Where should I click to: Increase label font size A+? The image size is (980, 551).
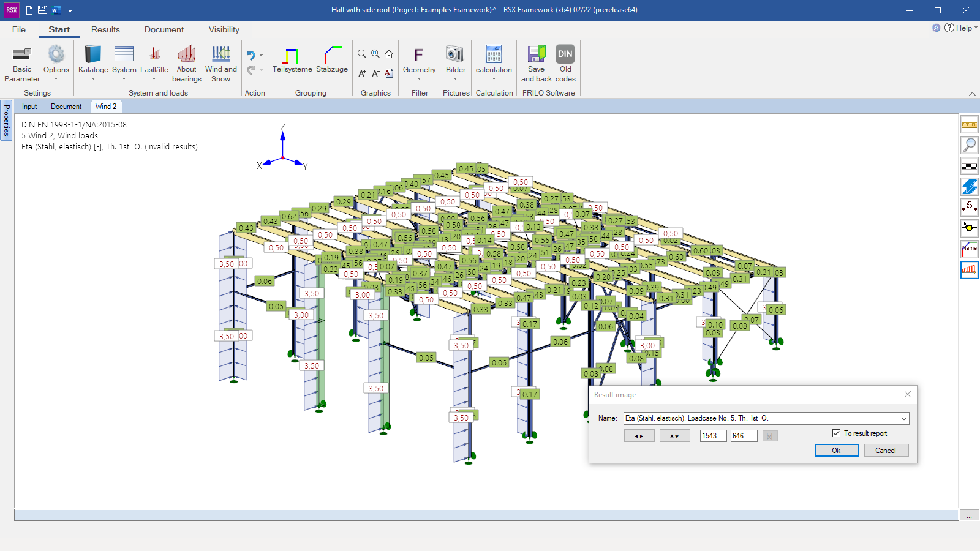pos(362,73)
